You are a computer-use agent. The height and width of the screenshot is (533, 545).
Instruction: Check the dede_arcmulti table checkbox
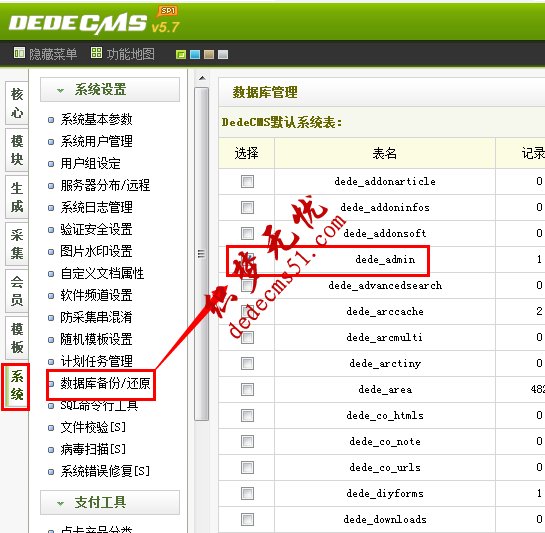coord(247,337)
